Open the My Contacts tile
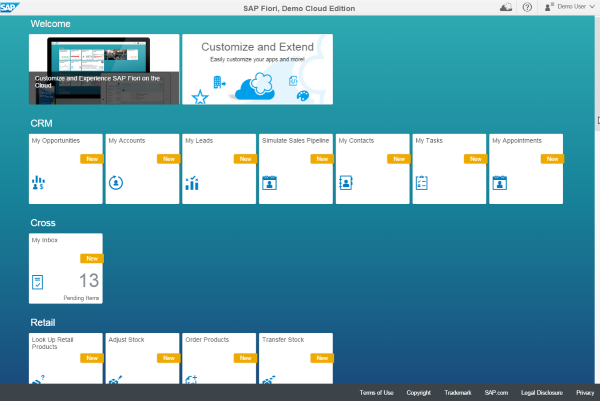The height and width of the screenshot is (401, 600). coord(372,169)
